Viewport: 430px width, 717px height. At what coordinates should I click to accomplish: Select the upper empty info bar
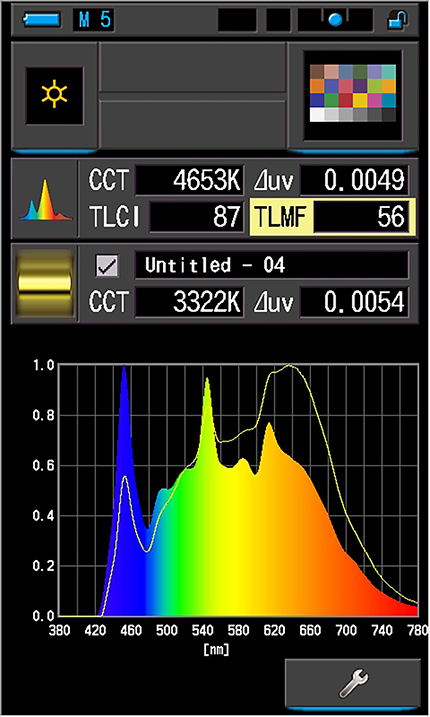193,67
